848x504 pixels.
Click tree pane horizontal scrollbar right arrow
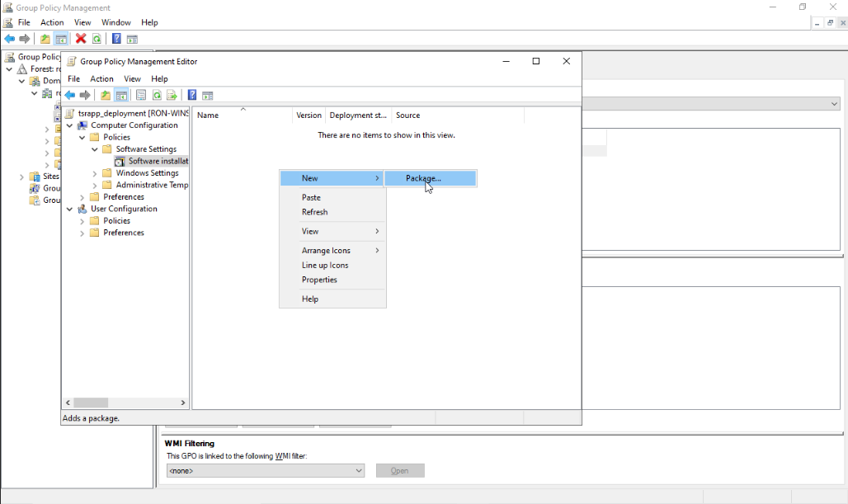tap(183, 403)
